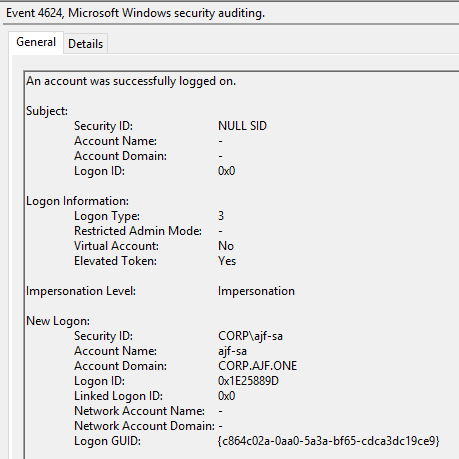Click the Logon Information section heading

(77, 201)
